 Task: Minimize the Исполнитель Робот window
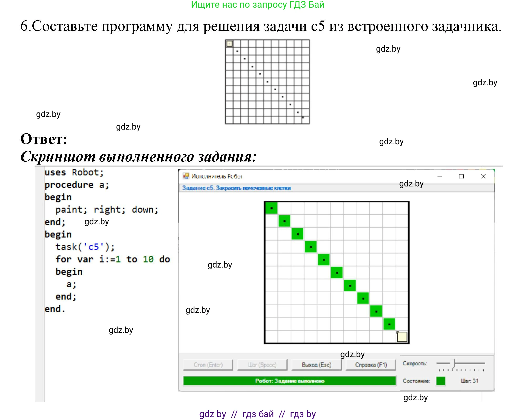pyautogui.click(x=440, y=176)
